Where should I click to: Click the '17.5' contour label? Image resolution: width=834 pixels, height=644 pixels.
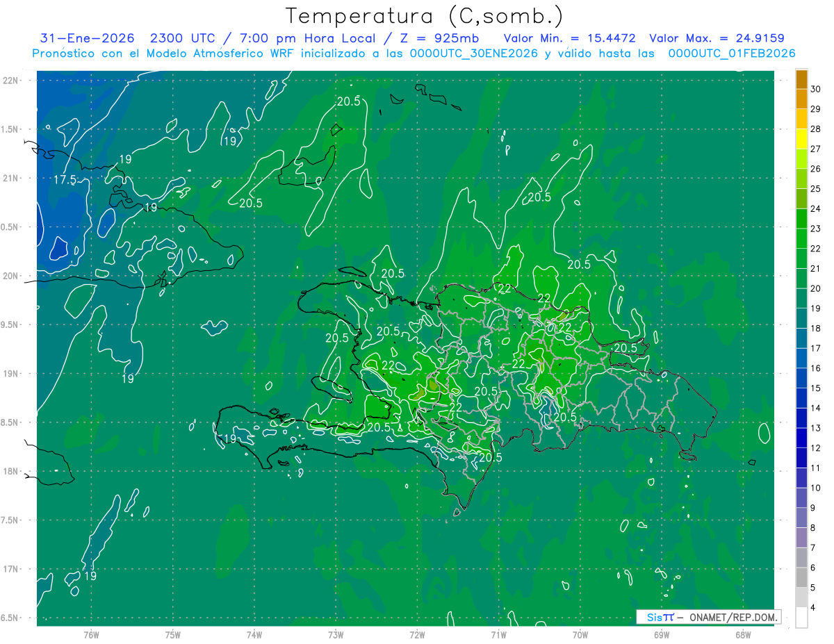click(65, 180)
